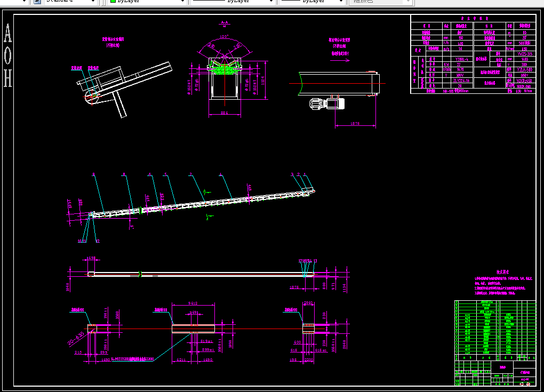Select the green hatched belt section
This screenshot has height=392, width=544.
[x=225, y=70]
